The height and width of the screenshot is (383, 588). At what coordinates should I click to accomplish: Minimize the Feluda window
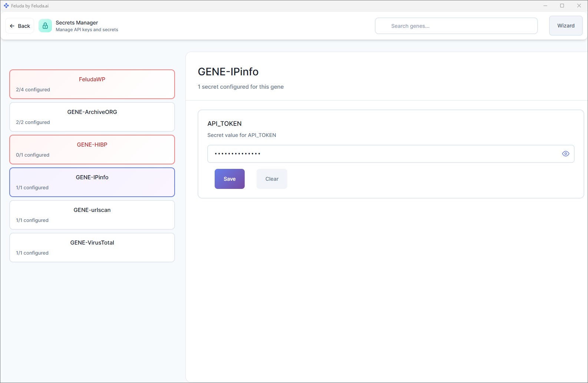(545, 6)
